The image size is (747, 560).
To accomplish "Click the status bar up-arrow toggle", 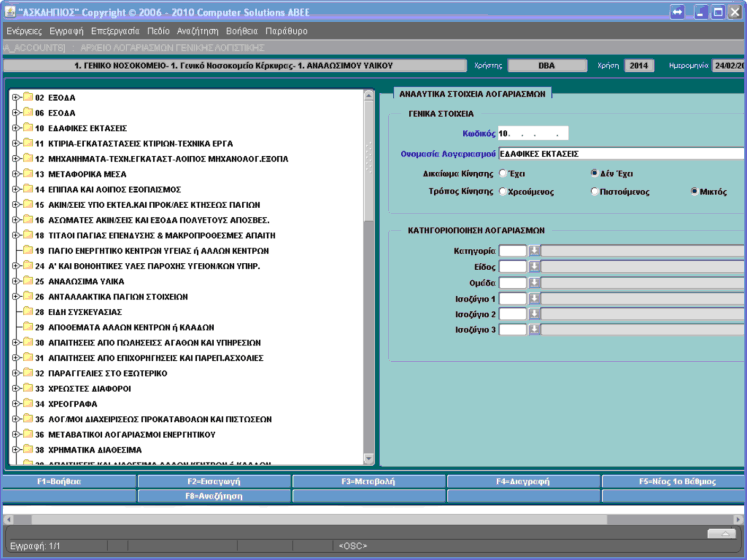I will 722,534.
